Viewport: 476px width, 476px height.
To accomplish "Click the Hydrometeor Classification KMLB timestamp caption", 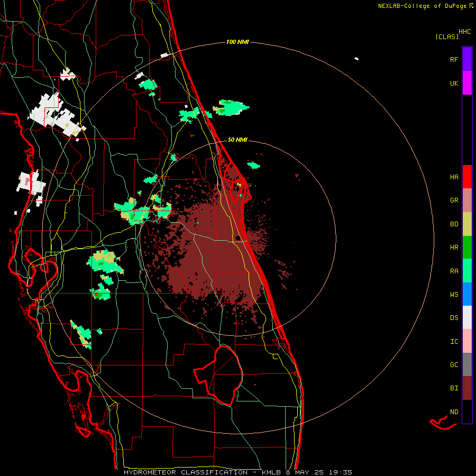I will [238, 472].
